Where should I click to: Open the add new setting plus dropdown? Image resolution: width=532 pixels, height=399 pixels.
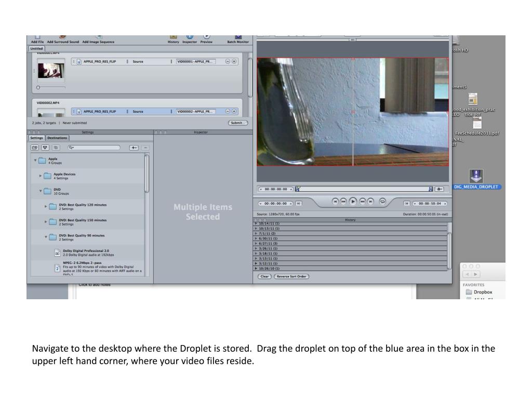tap(134, 148)
